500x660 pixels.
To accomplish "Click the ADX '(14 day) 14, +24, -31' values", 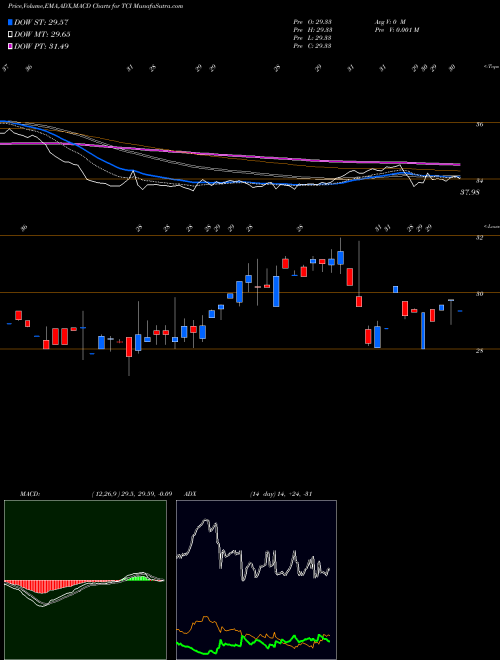I will tap(281, 494).
